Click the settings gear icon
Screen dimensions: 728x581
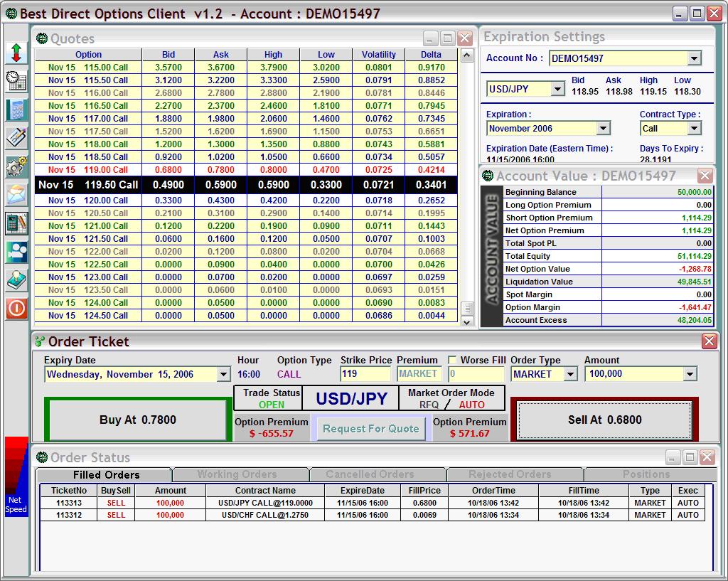click(x=16, y=166)
